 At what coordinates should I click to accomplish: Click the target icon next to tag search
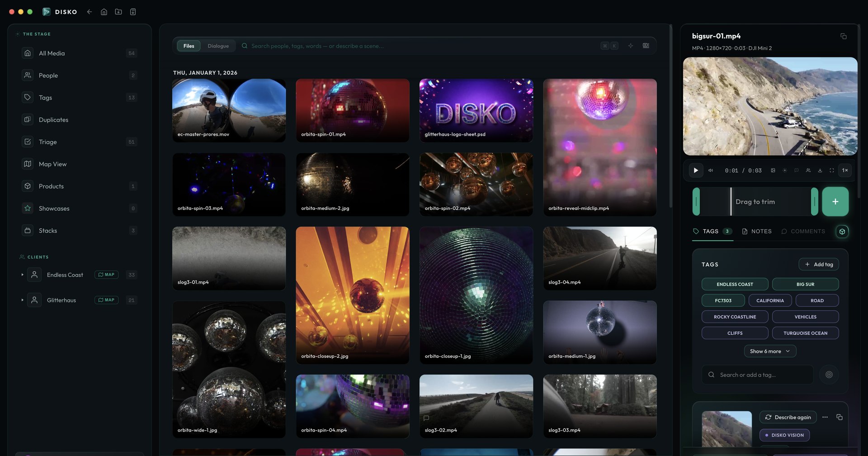coord(829,375)
